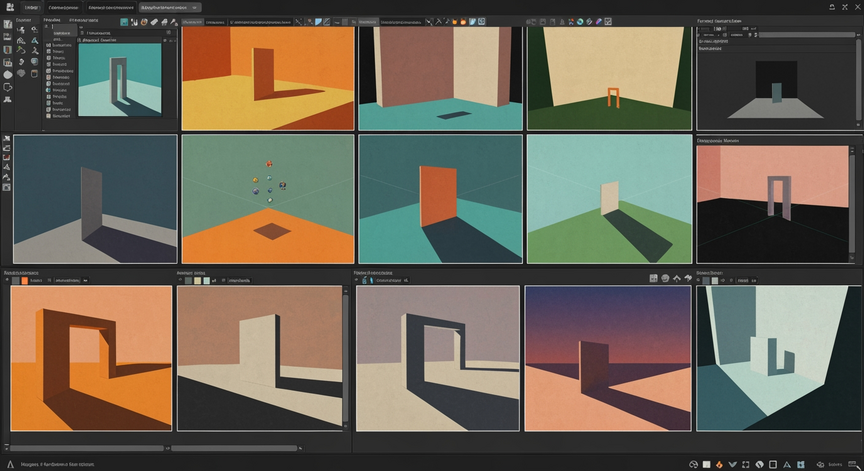Click the horizontal scrollbar below the orange arch viewport
Viewport: 864px width, 471px height.
tap(87, 448)
